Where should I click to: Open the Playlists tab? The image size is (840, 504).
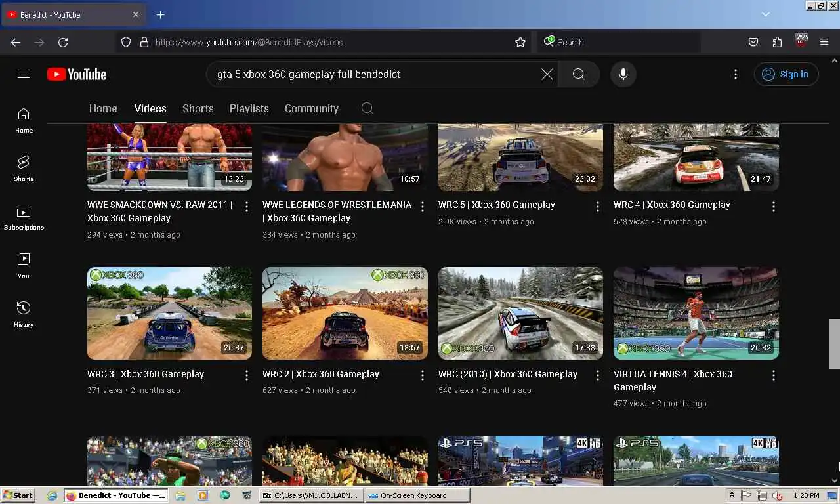tap(249, 108)
